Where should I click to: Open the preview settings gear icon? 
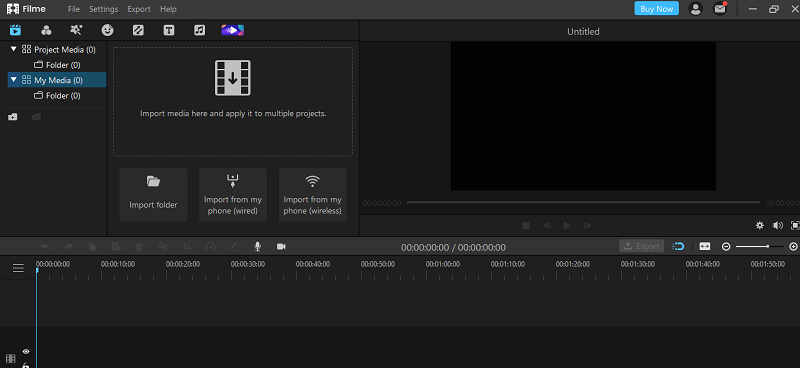click(x=760, y=225)
